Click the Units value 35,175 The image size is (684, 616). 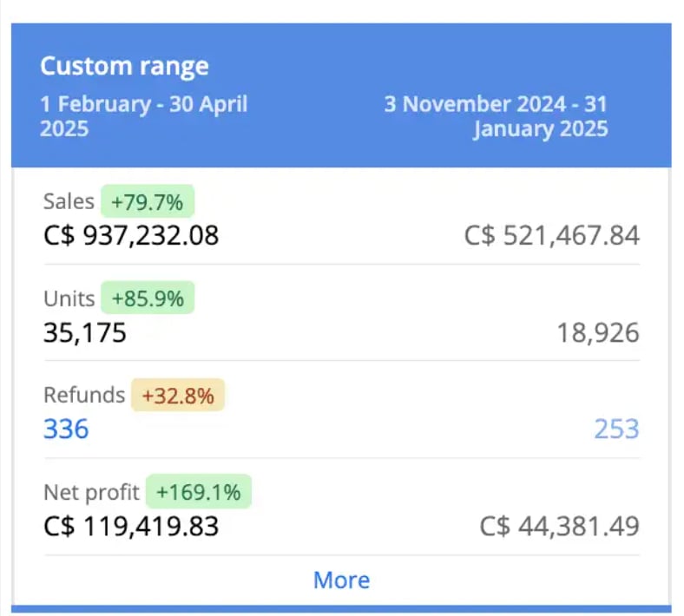tap(84, 332)
